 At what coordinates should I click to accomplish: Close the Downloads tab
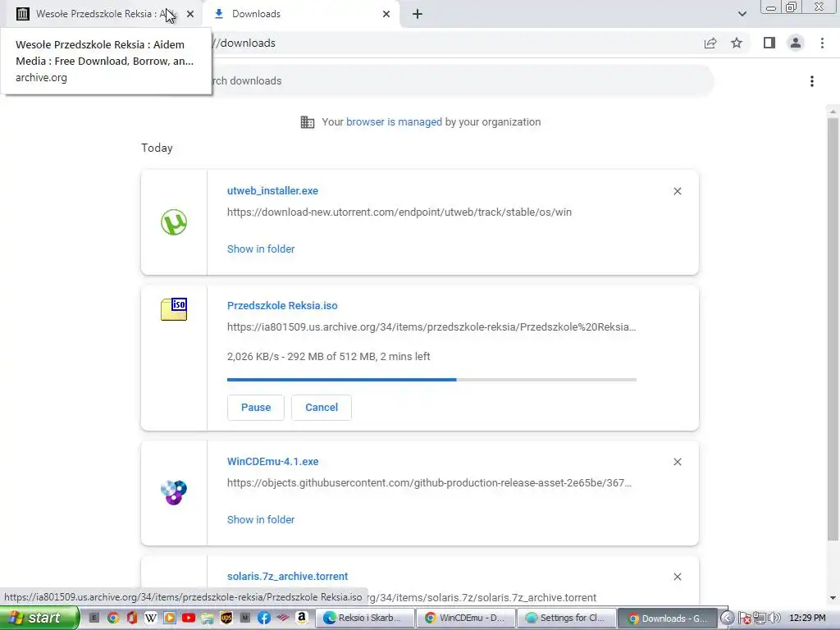coord(386,14)
